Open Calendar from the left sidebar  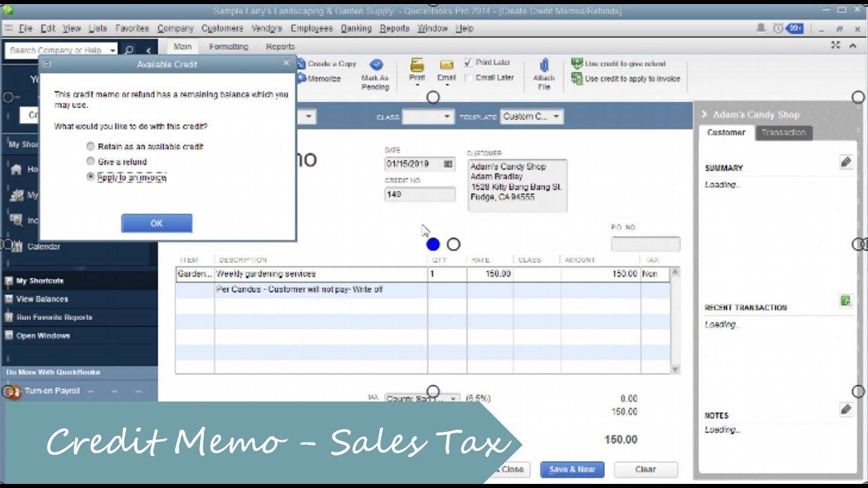[43, 247]
